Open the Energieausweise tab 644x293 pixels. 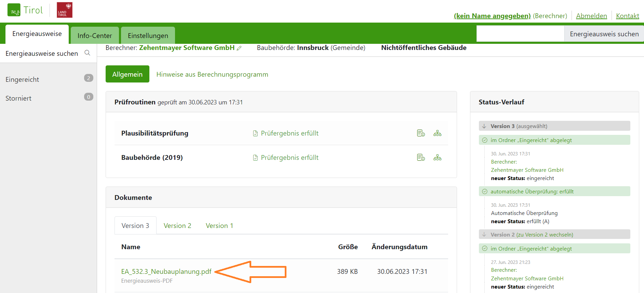pyautogui.click(x=37, y=34)
